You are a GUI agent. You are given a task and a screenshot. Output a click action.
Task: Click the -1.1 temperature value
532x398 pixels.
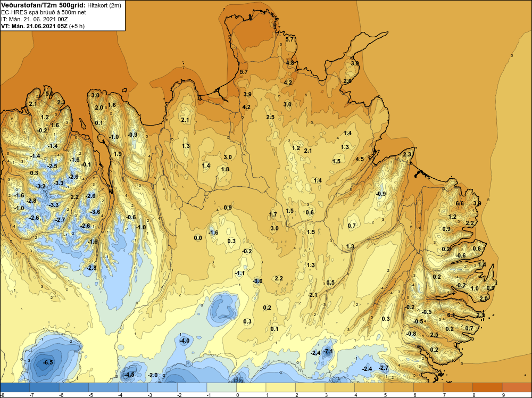[240, 273]
